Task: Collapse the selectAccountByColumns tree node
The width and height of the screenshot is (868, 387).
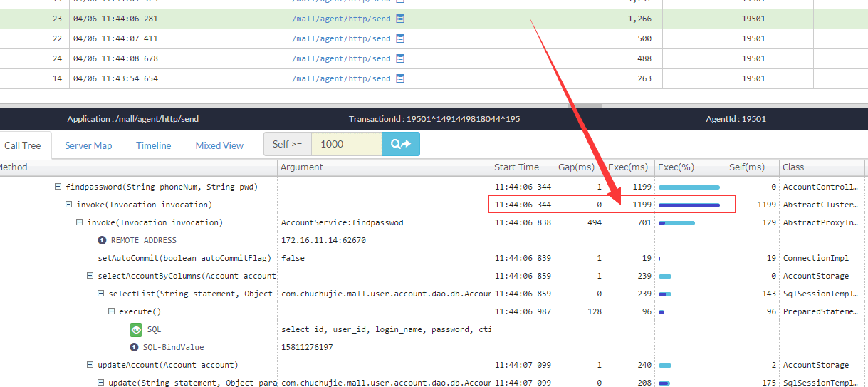Action: 90,276
